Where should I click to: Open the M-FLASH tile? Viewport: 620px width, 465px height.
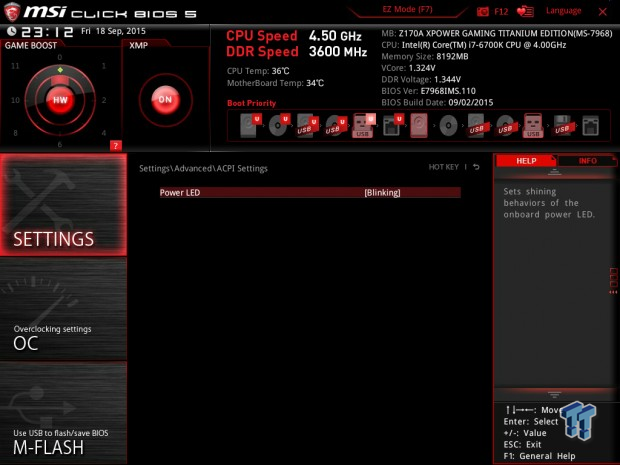pyautogui.click(x=63, y=413)
